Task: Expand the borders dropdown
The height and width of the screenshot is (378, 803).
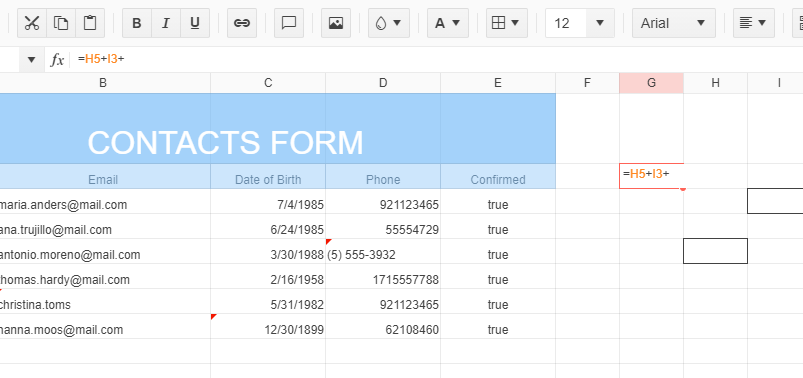Action: 506,23
